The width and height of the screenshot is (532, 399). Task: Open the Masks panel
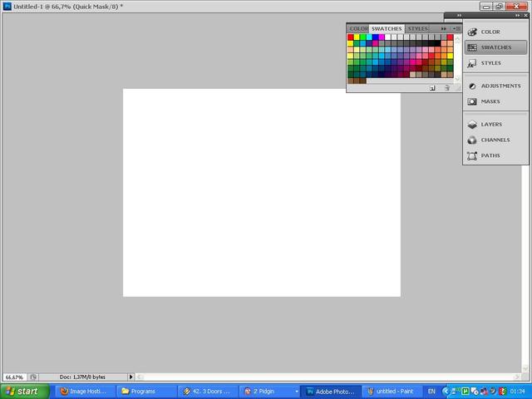click(x=490, y=101)
